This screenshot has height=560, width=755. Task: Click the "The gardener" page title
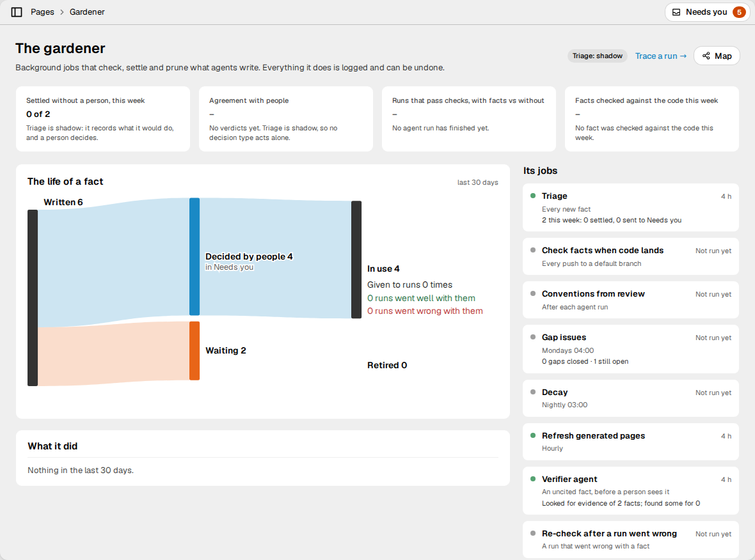point(60,48)
